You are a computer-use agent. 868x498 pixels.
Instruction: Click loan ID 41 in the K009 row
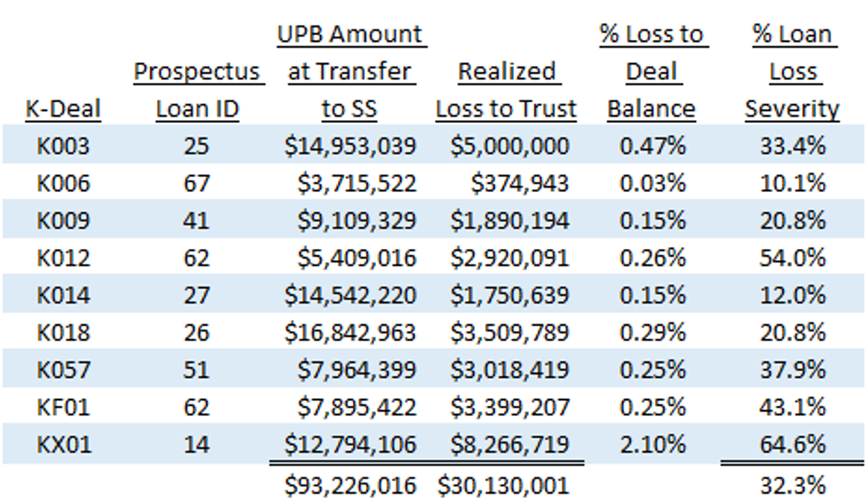(x=196, y=221)
